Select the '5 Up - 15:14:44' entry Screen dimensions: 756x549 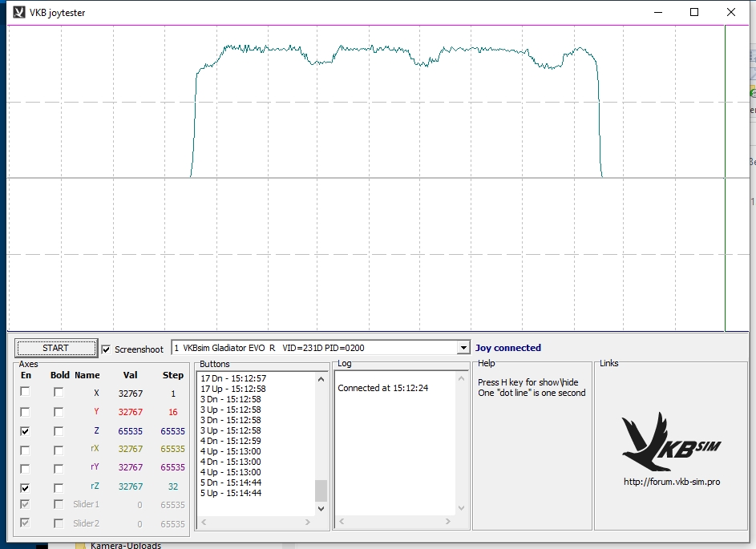230,493
